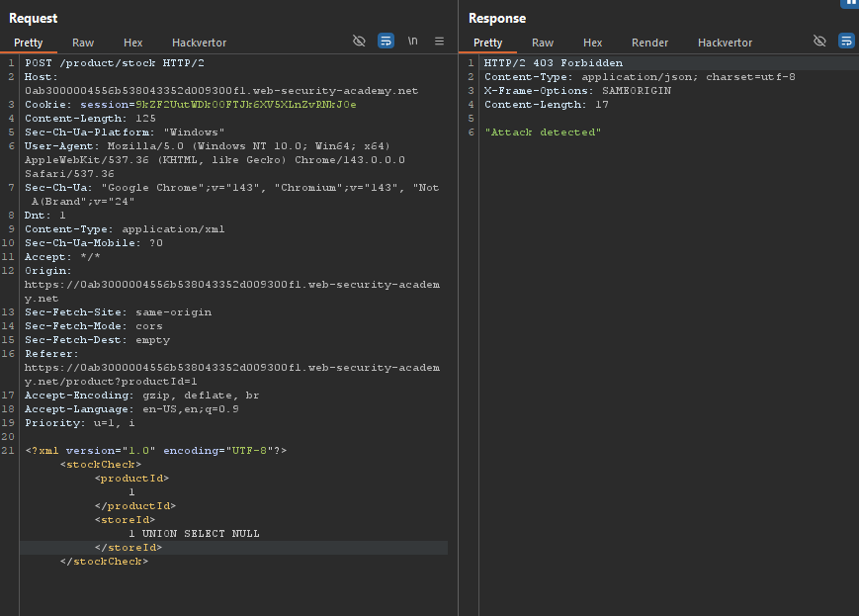Click the User-Agent header line

pos(215,160)
